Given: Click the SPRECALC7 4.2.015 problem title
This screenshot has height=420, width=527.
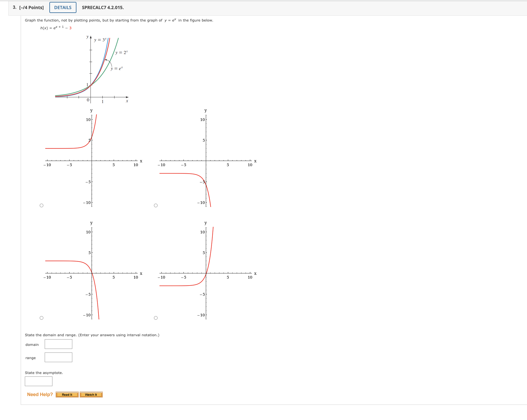Looking at the screenshot, I should (103, 7).
